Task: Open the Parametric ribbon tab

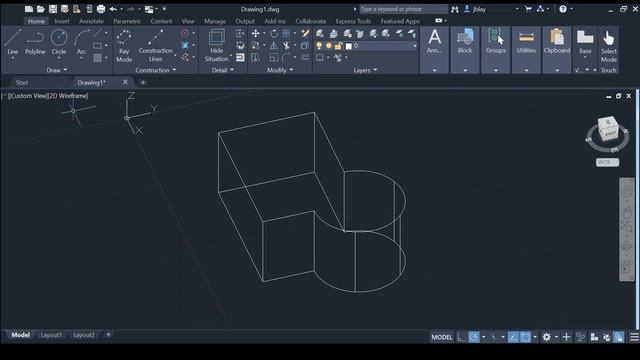Action: [x=127, y=21]
